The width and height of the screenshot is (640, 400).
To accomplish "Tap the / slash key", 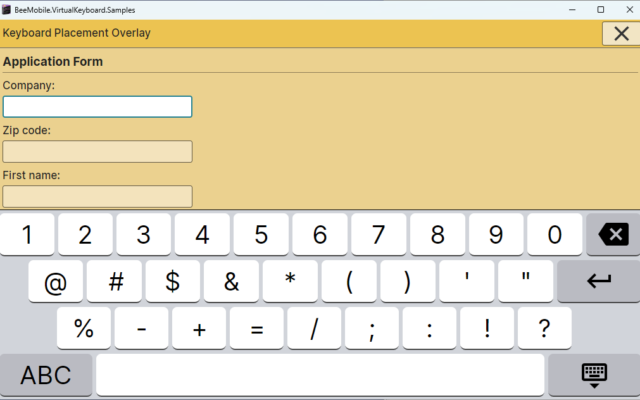I will pyautogui.click(x=314, y=328).
